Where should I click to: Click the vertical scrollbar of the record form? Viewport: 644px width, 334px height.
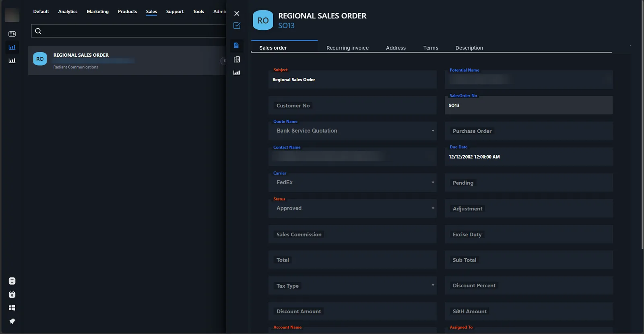[x=642, y=125]
